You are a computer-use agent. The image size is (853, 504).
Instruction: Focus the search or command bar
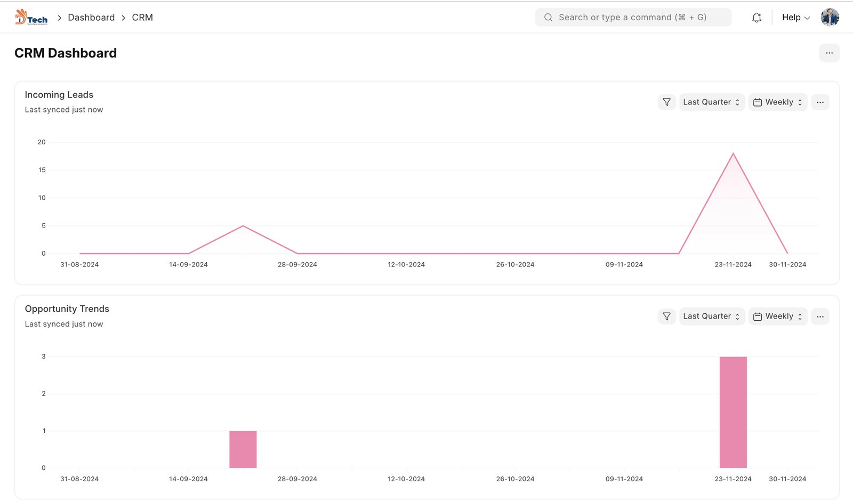tap(633, 18)
